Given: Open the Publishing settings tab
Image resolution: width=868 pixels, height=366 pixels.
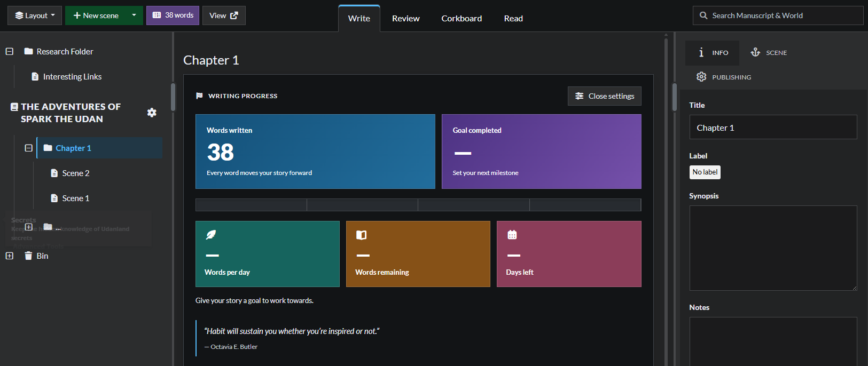Looking at the screenshot, I should point(724,77).
